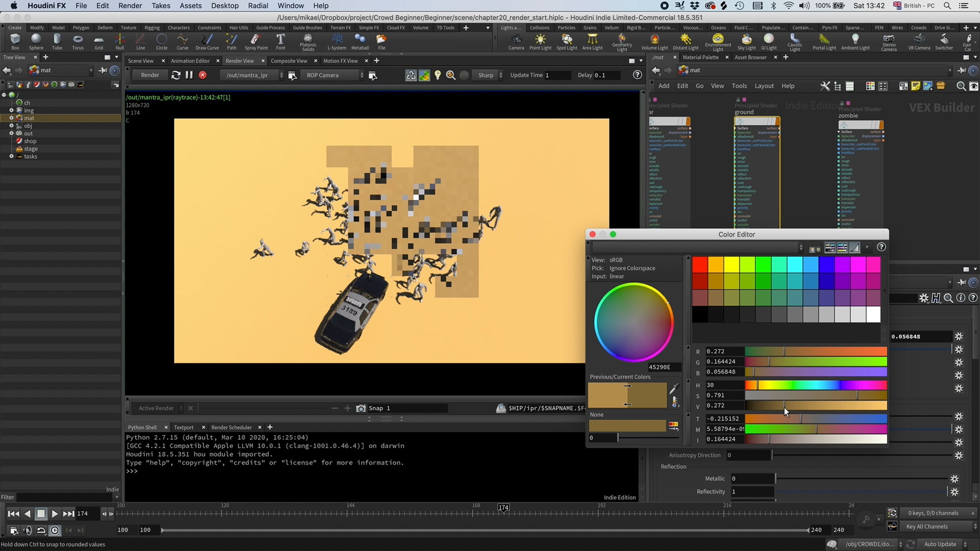Add a Sky Light

[746, 42]
